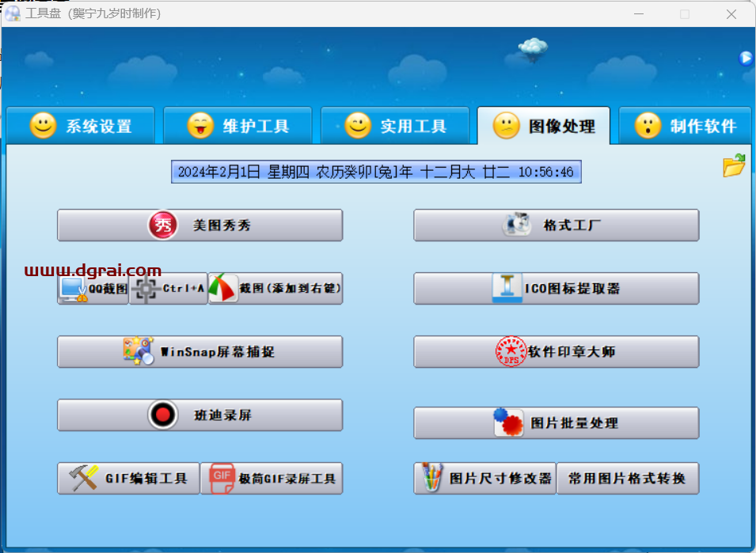Click the Ctrl+A capture button
Viewport: 756px width, 553px height.
(169, 289)
